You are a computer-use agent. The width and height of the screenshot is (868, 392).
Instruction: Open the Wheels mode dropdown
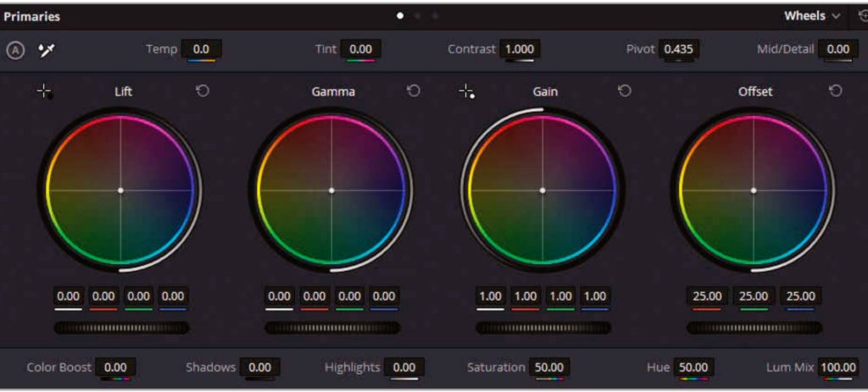pyautogui.click(x=811, y=16)
